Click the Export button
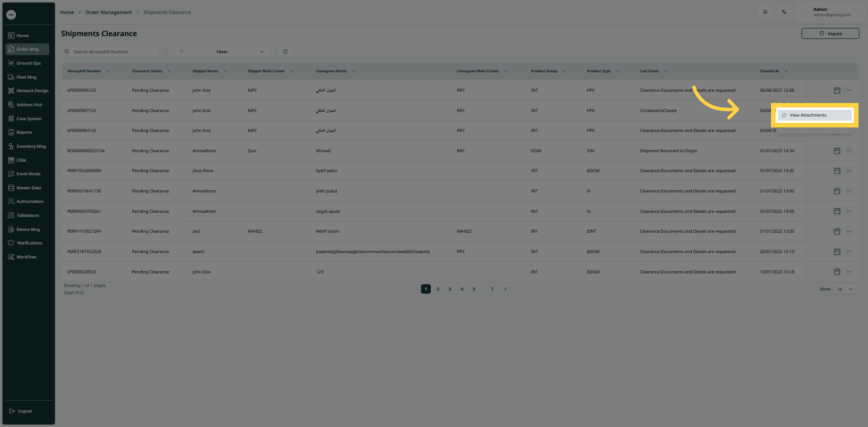This screenshot has width=868, height=427. tap(830, 33)
